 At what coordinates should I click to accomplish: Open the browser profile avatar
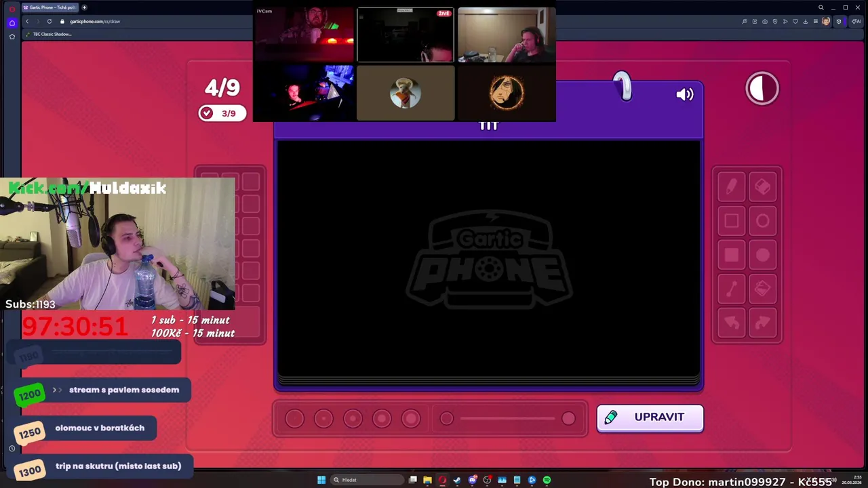coord(826,21)
